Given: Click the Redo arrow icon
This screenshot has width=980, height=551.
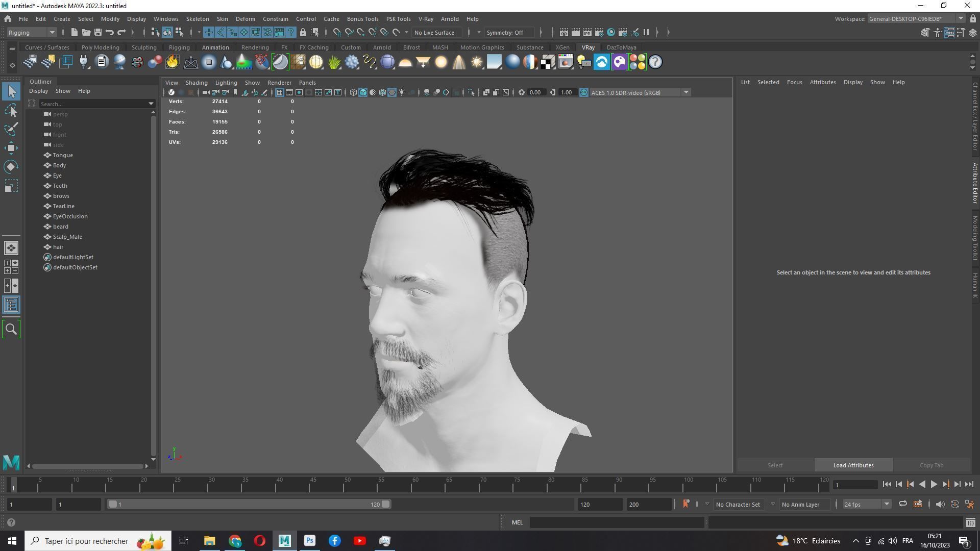Looking at the screenshot, I should [121, 33].
